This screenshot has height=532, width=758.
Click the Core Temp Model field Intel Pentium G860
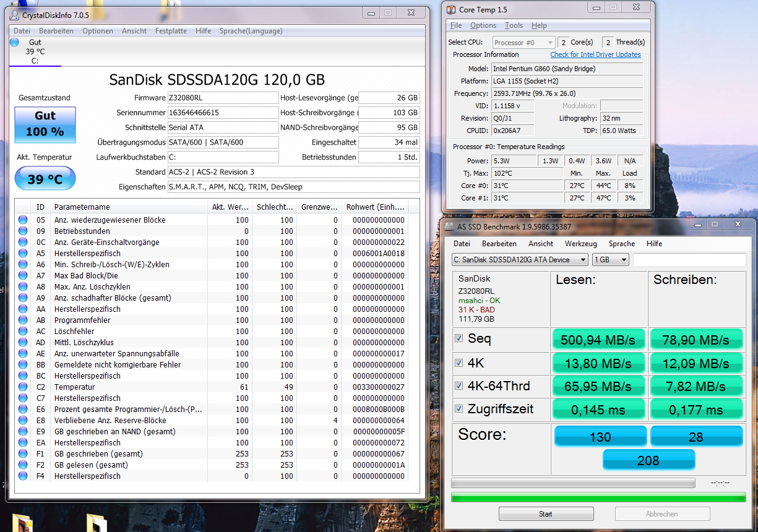[x=566, y=69]
